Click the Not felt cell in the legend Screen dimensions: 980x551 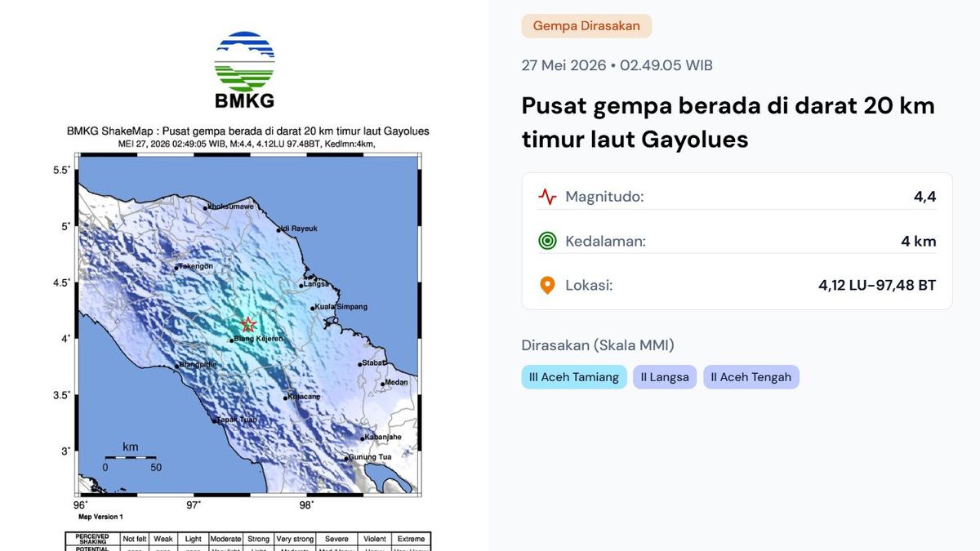(135, 539)
